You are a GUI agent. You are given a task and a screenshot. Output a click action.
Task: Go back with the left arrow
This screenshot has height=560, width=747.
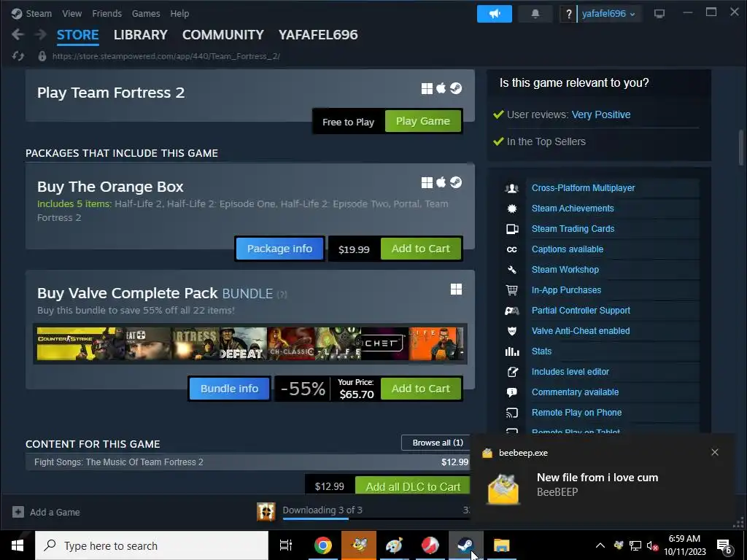point(18,34)
